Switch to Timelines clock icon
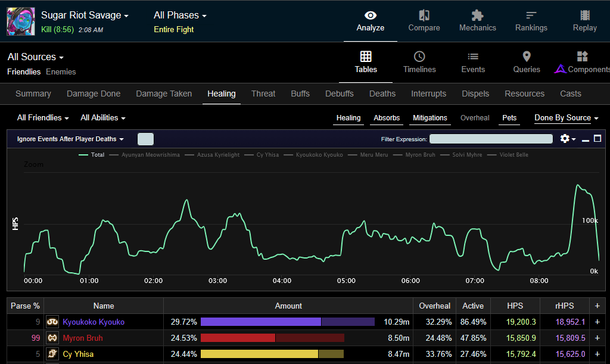The height and width of the screenshot is (364, 610). (x=419, y=57)
